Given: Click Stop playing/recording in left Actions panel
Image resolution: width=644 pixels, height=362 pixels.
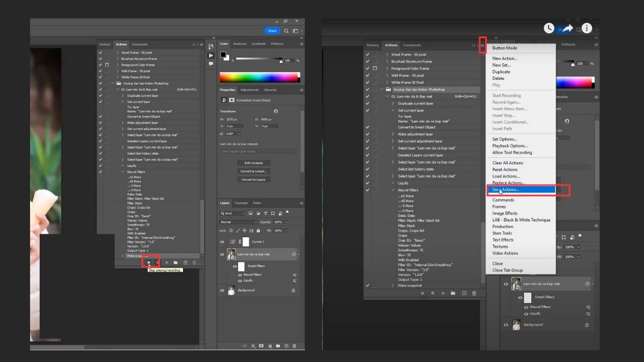Looking at the screenshot, I should tap(149, 262).
